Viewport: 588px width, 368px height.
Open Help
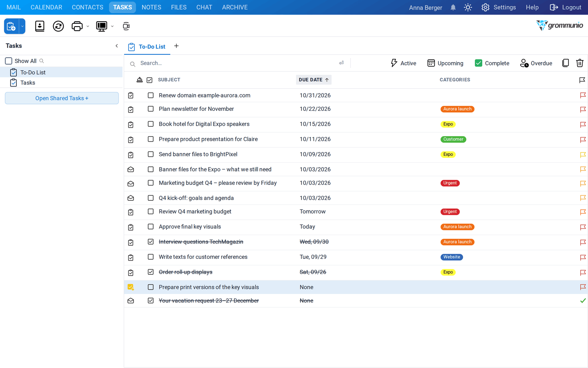(x=532, y=7)
